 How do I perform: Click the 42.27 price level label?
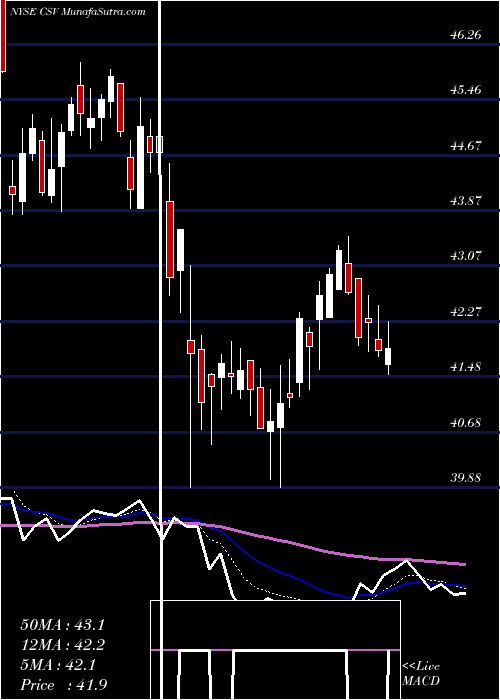pos(466,311)
